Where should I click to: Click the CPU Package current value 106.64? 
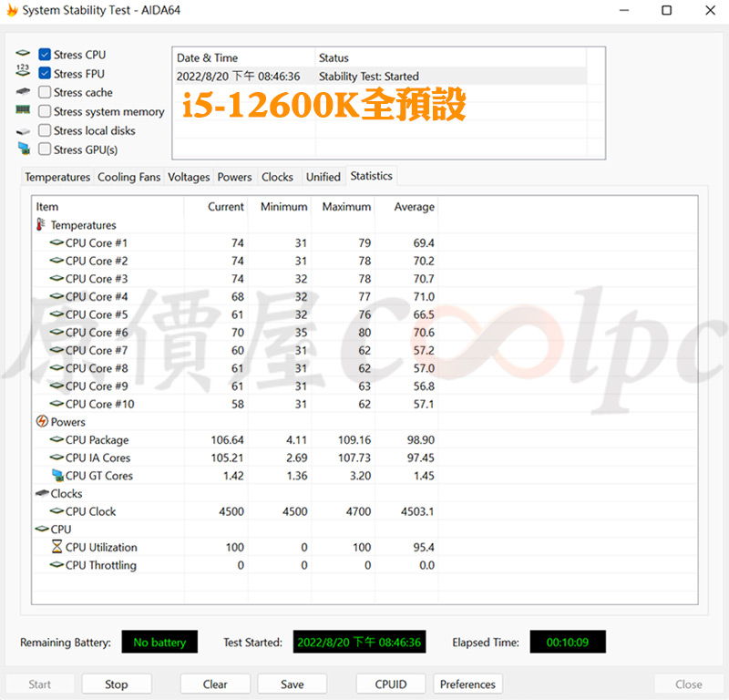tap(227, 439)
